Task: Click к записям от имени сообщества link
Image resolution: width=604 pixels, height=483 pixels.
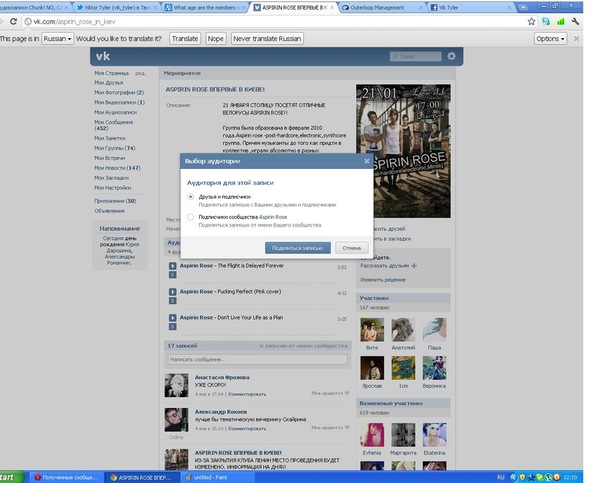Action: pyautogui.click(x=304, y=346)
